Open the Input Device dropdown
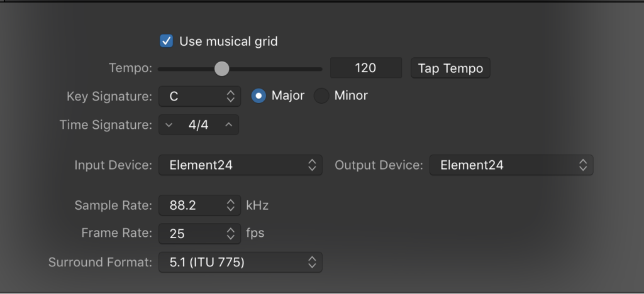This screenshot has height=294, width=644. click(240, 165)
